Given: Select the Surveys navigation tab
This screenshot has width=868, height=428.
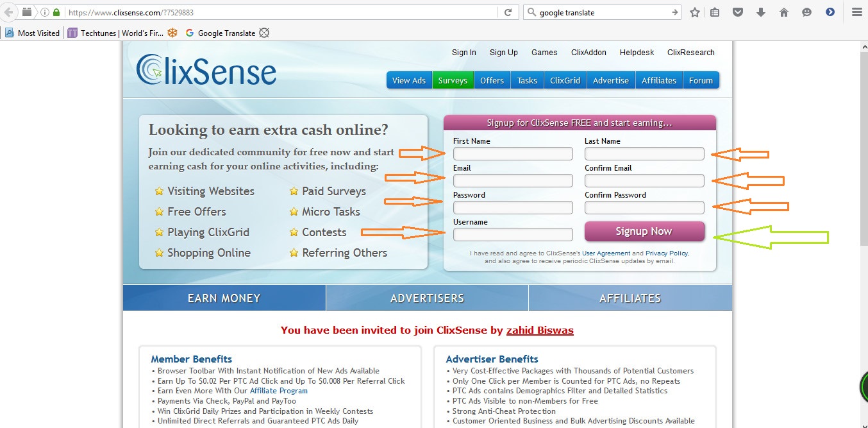Looking at the screenshot, I should 453,80.
